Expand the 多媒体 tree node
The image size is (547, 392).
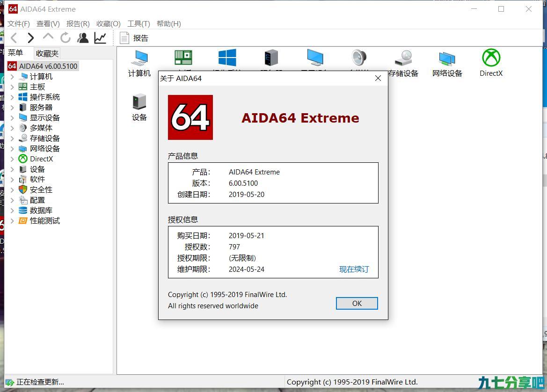12,128
